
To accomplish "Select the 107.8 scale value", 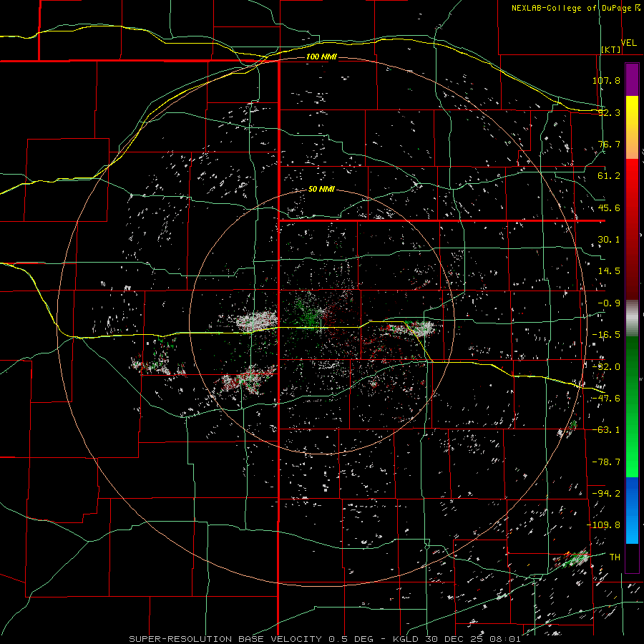I will 606,80.
